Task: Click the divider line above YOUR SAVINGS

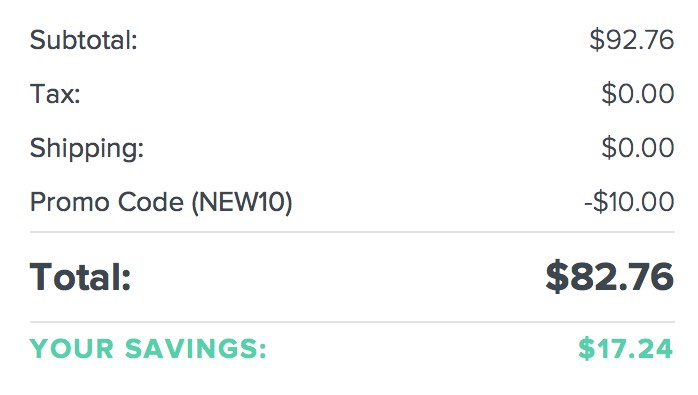Action: pos(353,322)
